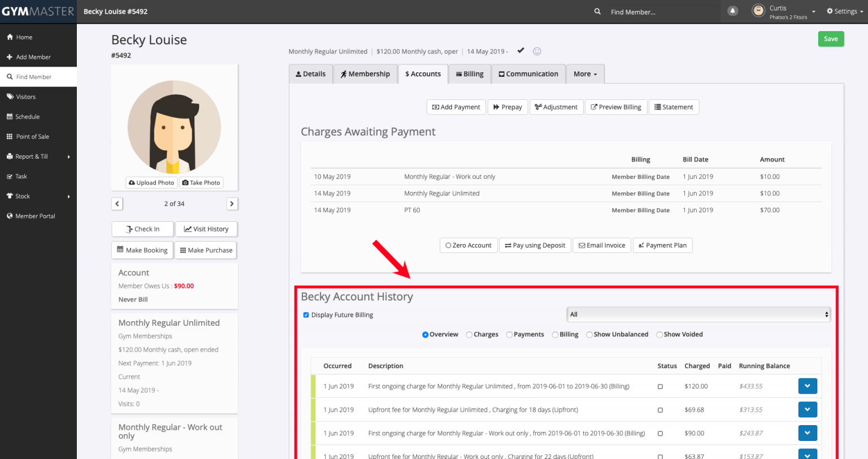Viewport: 868px width, 459px height.
Task: Open the Member Portal sidebar item
Action: click(x=35, y=216)
